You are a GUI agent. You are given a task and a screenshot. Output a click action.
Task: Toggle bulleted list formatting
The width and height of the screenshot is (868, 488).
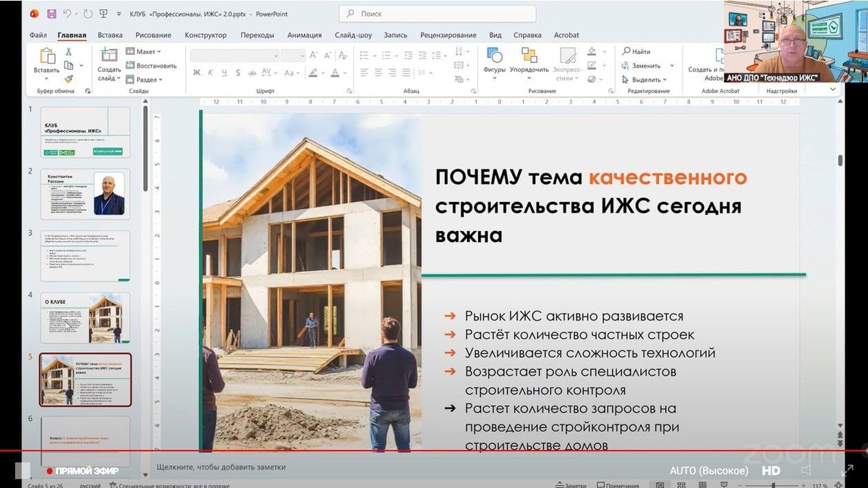click(x=364, y=55)
